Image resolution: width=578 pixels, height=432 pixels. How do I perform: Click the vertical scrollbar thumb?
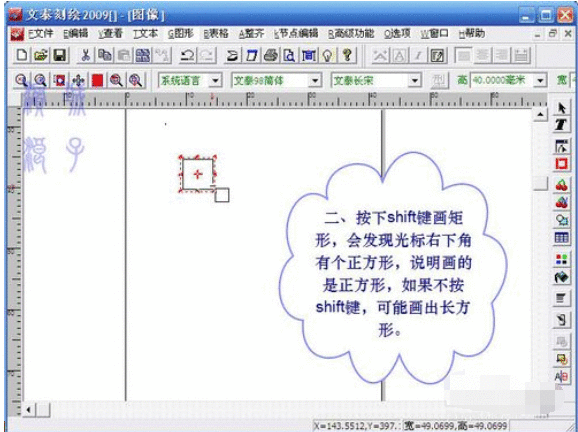coord(540,183)
